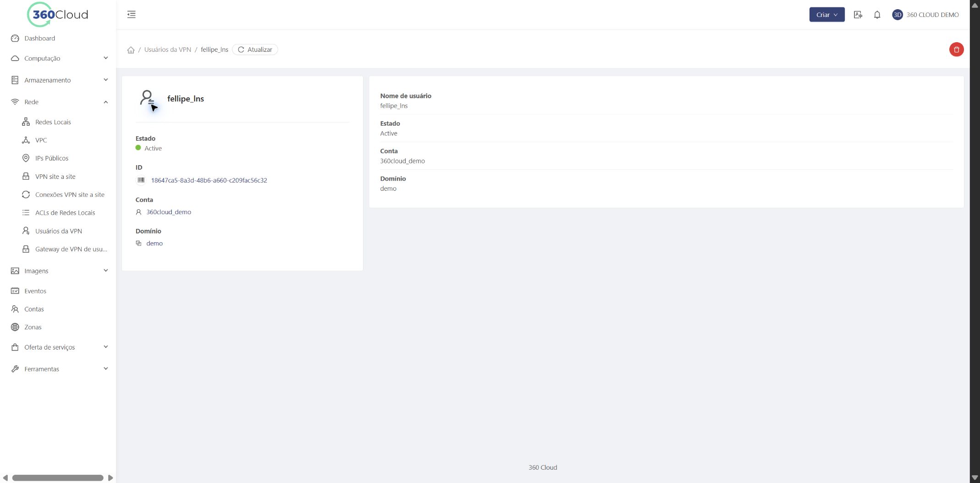This screenshot has height=483, width=980.
Task: Open the 360Cloud logo
Action: pos(58,15)
